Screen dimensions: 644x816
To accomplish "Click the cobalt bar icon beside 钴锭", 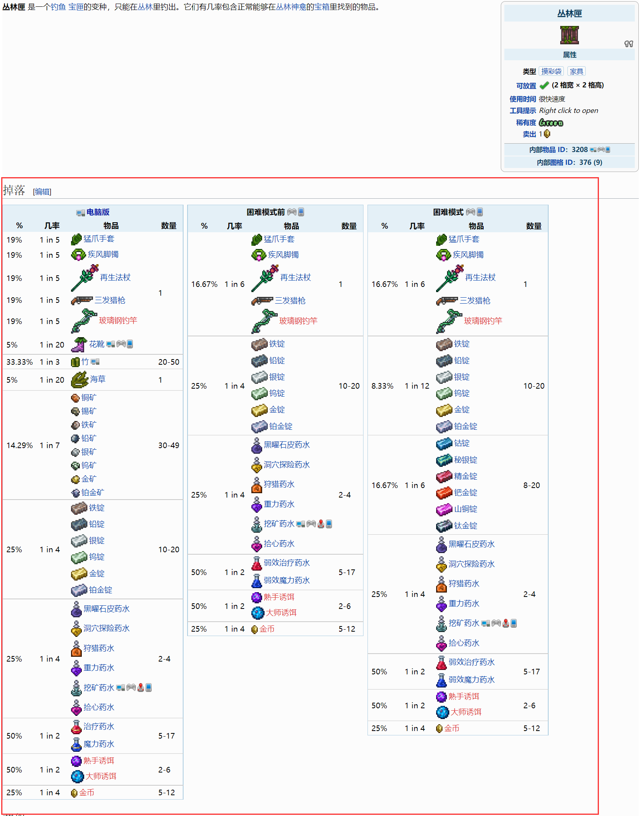I will (444, 443).
